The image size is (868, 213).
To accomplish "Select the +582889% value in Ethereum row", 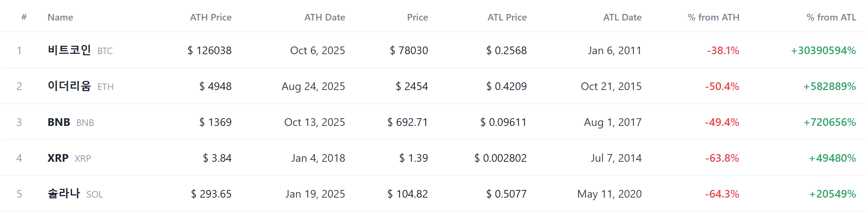I will [830, 86].
